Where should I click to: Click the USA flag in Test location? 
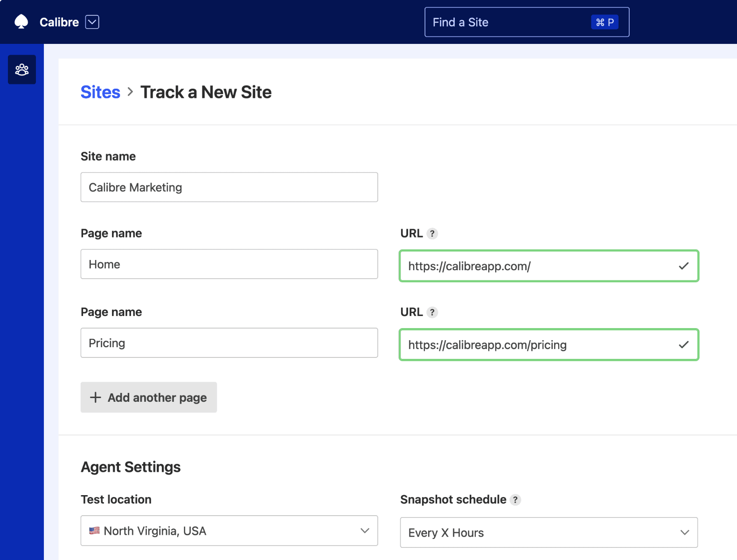coord(94,531)
